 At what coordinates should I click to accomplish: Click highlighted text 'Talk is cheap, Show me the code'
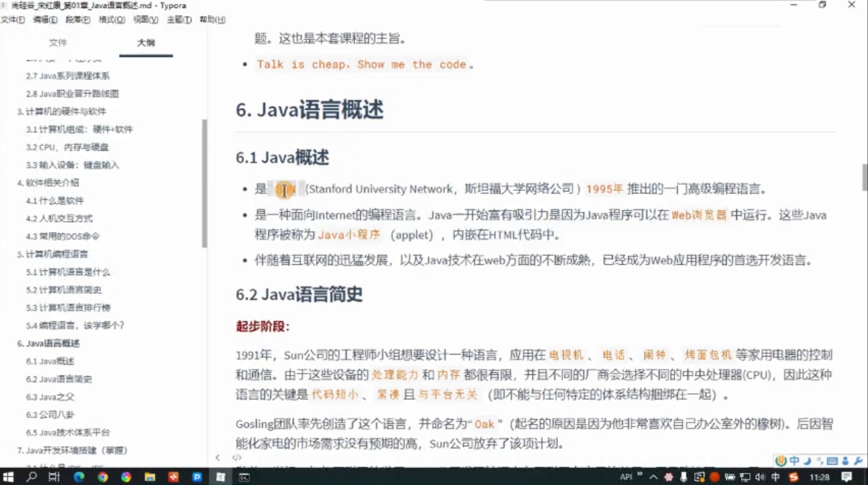click(x=361, y=65)
